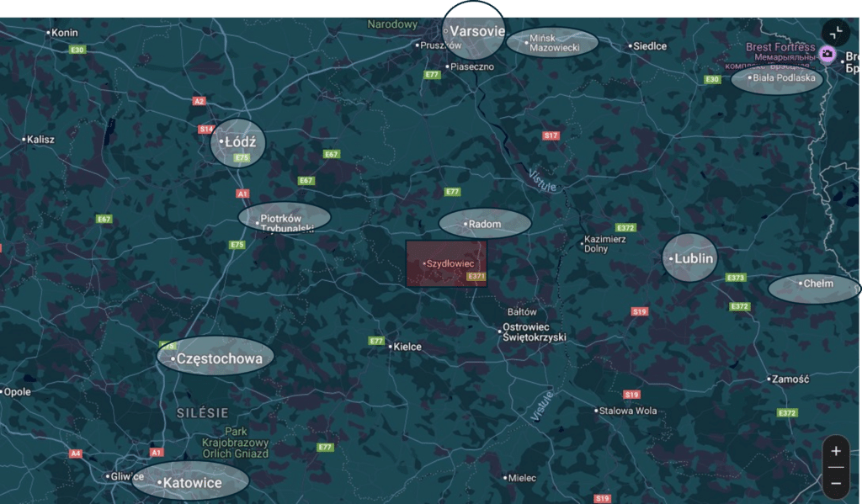
Task: Select the Katowice city label
Action: point(191,482)
